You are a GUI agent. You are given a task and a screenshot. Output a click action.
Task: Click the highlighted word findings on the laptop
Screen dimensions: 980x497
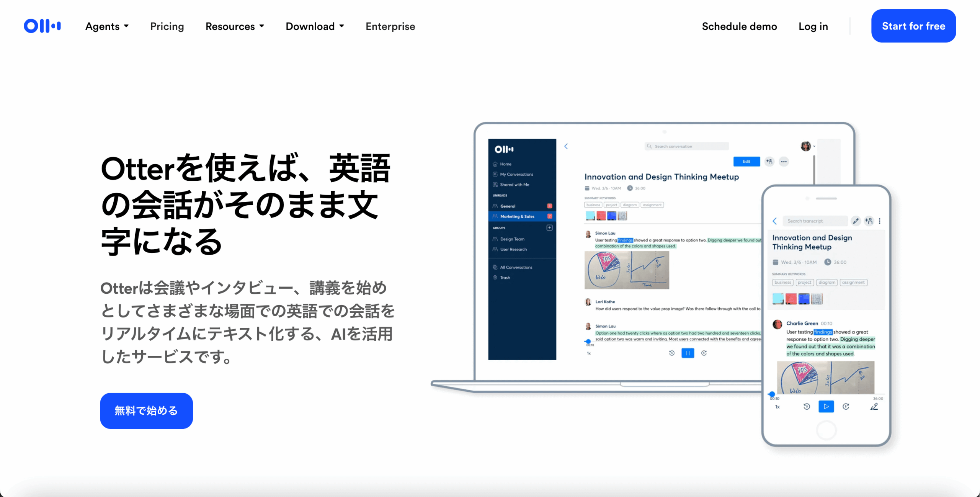pyautogui.click(x=625, y=240)
